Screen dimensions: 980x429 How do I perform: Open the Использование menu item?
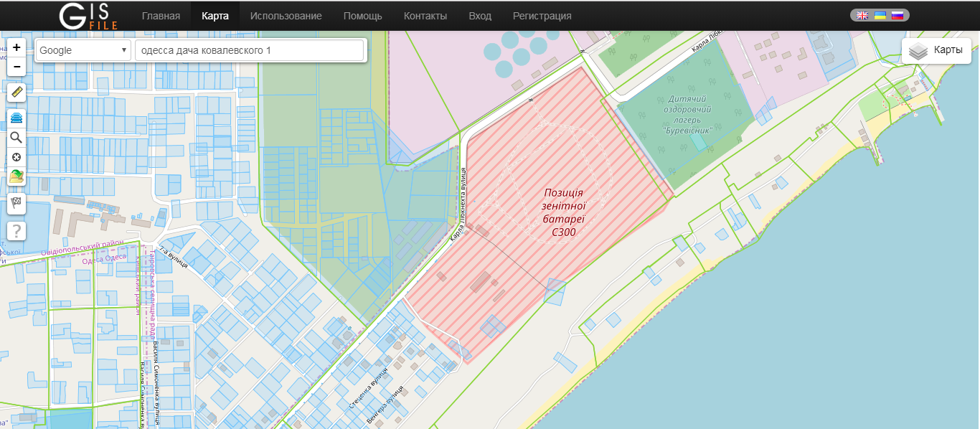click(x=281, y=16)
